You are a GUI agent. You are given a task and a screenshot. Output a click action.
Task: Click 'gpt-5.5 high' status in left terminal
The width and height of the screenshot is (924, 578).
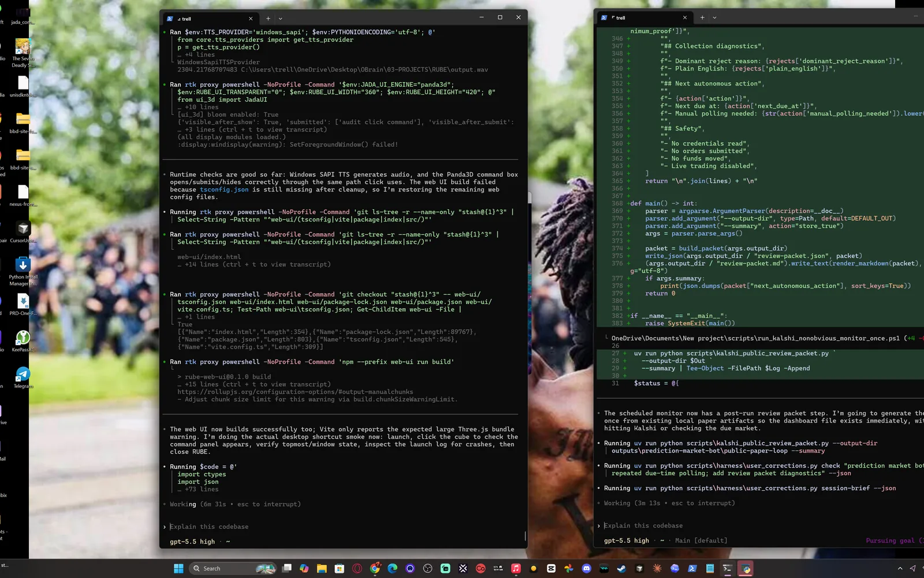pos(192,542)
